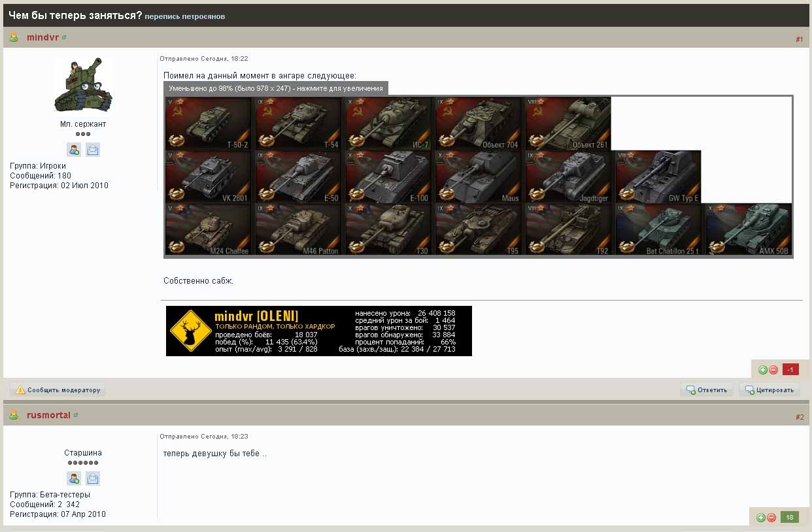Click the user icon left of rusmortal's name
Viewport: 812px width, 532px height.
(x=14, y=415)
